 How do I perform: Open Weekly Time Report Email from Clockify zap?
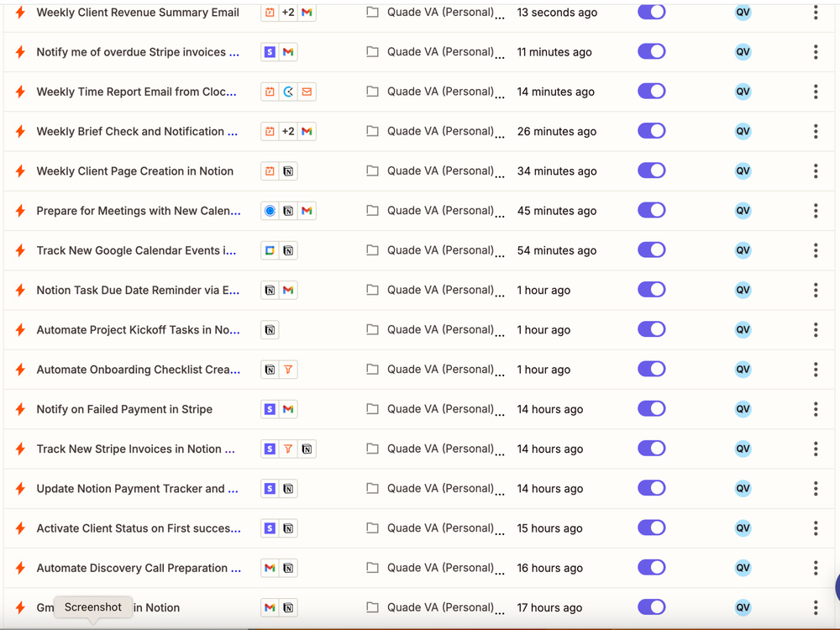coord(136,92)
